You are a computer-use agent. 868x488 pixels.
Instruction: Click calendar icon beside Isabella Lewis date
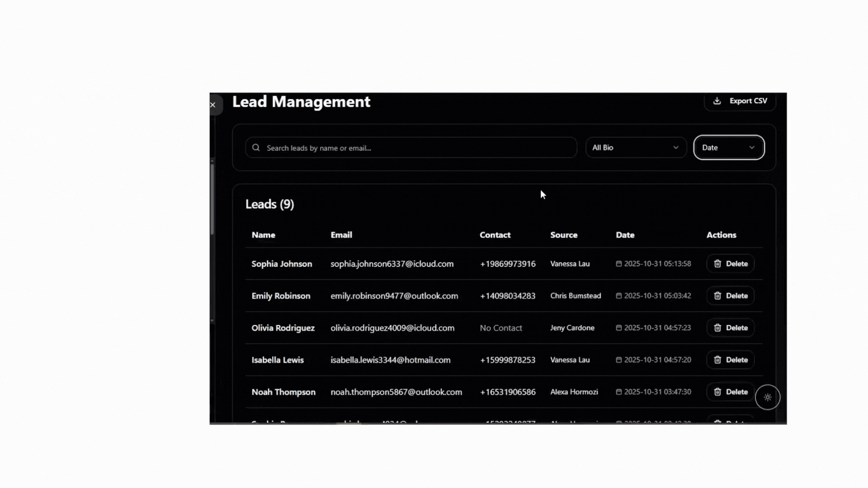[619, 360]
